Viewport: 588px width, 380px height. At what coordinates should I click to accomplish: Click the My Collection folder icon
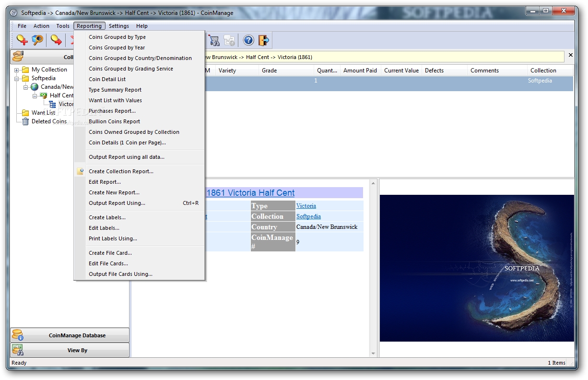[x=25, y=70]
